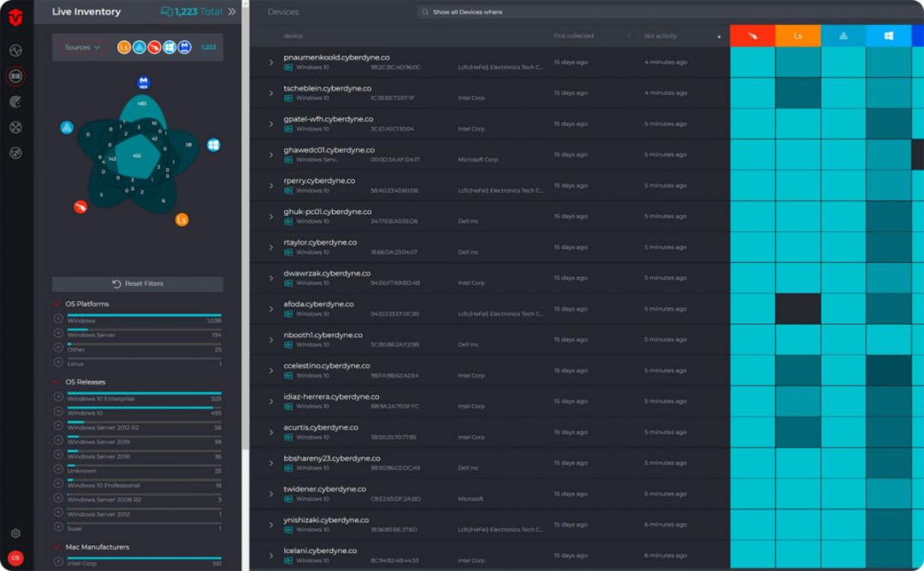
Task: Open the activity pulse view in the sidebar
Action: click(x=15, y=51)
